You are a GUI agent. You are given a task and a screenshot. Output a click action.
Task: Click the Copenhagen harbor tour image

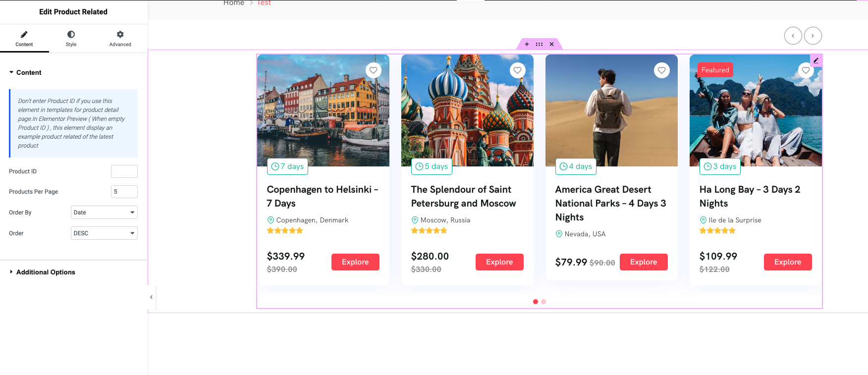point(323,110)
